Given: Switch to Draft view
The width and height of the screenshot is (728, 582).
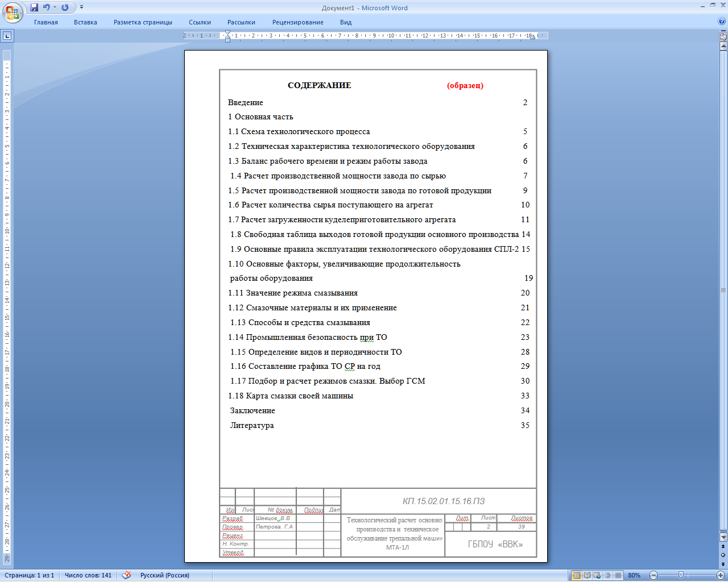Looking at the screenshot, I should (618, 575).
